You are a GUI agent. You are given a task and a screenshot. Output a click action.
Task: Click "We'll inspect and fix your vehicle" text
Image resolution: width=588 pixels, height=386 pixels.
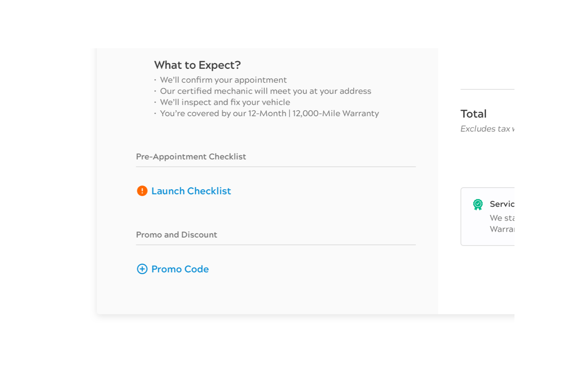click(x=225, y=102)
